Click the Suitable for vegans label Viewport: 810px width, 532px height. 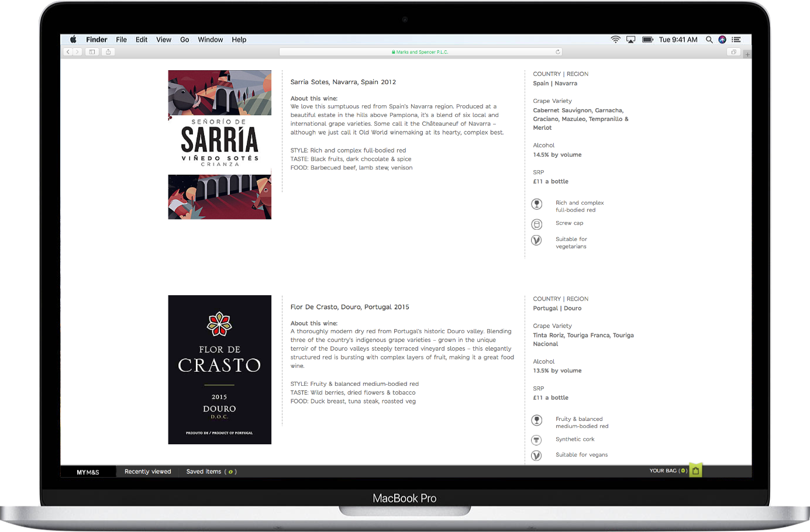pyautogui.click(x=582, y=455)
